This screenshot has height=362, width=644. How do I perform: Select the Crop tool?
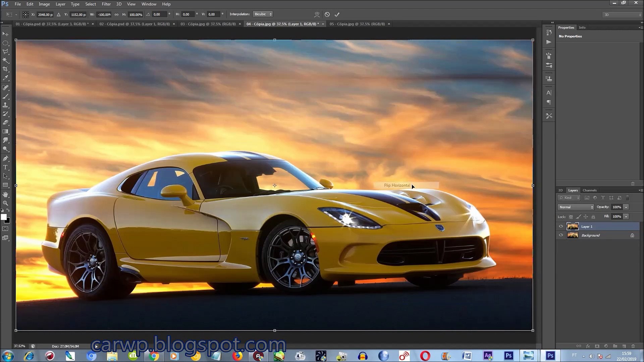(5, 69)
